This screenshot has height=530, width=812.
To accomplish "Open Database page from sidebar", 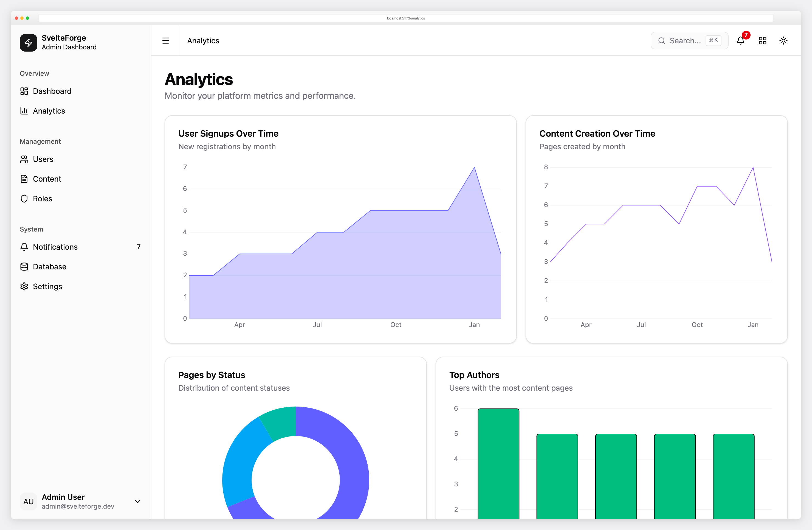I will click(x=81, y=267).
